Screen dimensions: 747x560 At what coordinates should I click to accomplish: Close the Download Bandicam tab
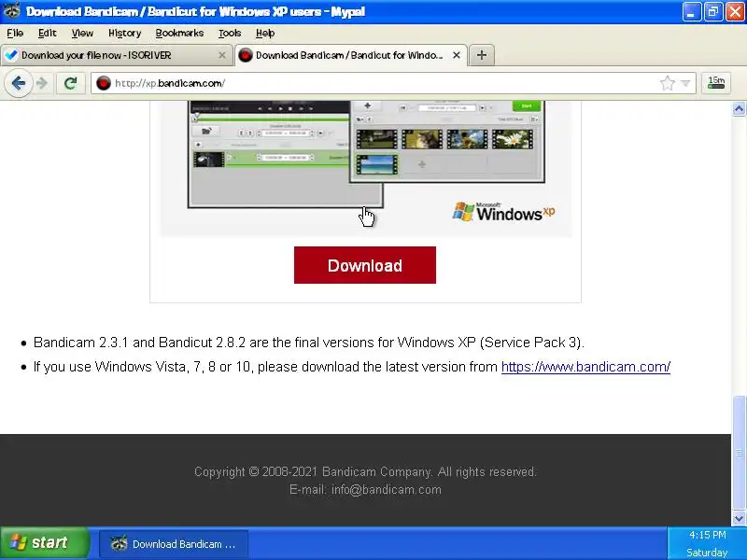(x=457, y=55)
